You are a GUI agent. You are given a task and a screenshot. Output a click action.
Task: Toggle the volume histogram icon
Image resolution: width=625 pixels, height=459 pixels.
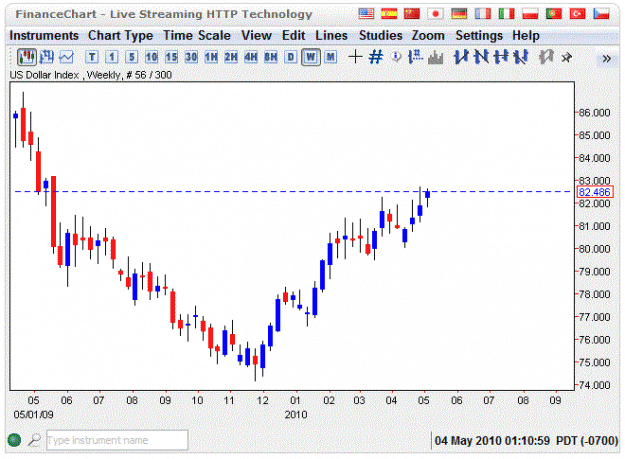click(x=435, y=58)
